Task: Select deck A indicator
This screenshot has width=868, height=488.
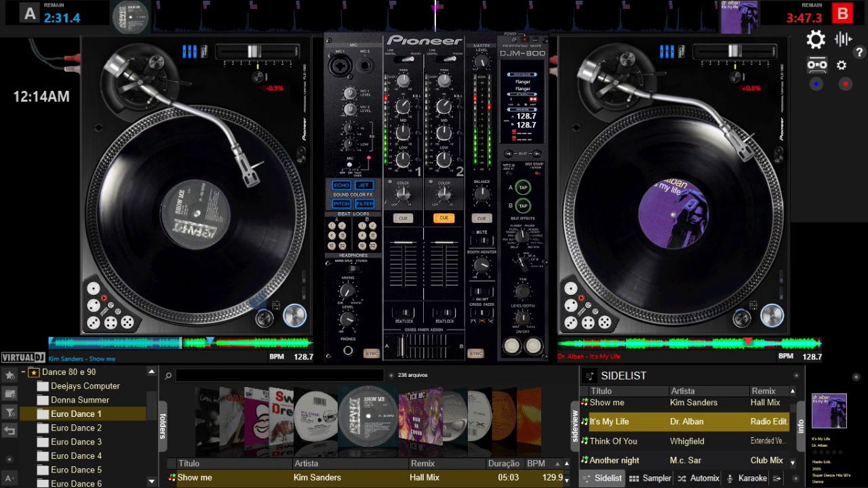Action: click(x=29, y=13)
